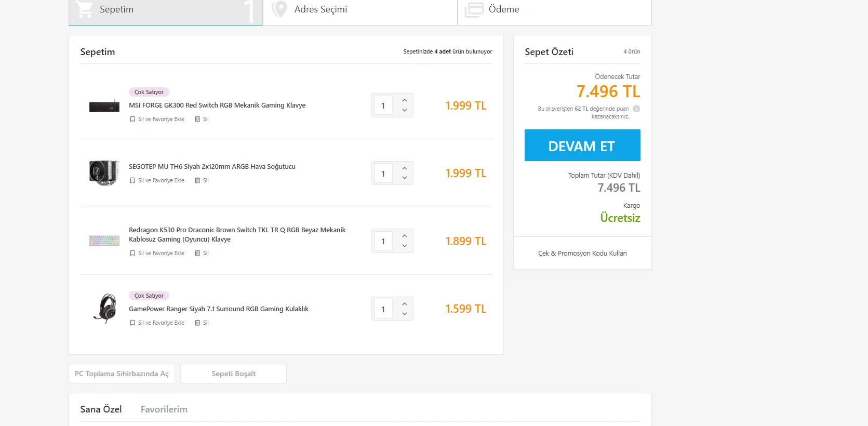Open Redragon K530 Pro keyboard thumbnail
The width and height of the screenshot is (868, 426).
[104, 241]
